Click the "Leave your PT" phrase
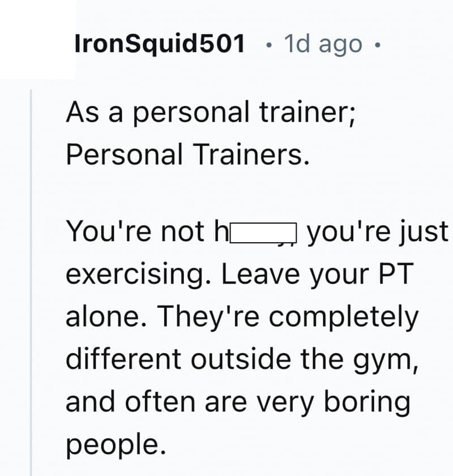 click(316, 275)
